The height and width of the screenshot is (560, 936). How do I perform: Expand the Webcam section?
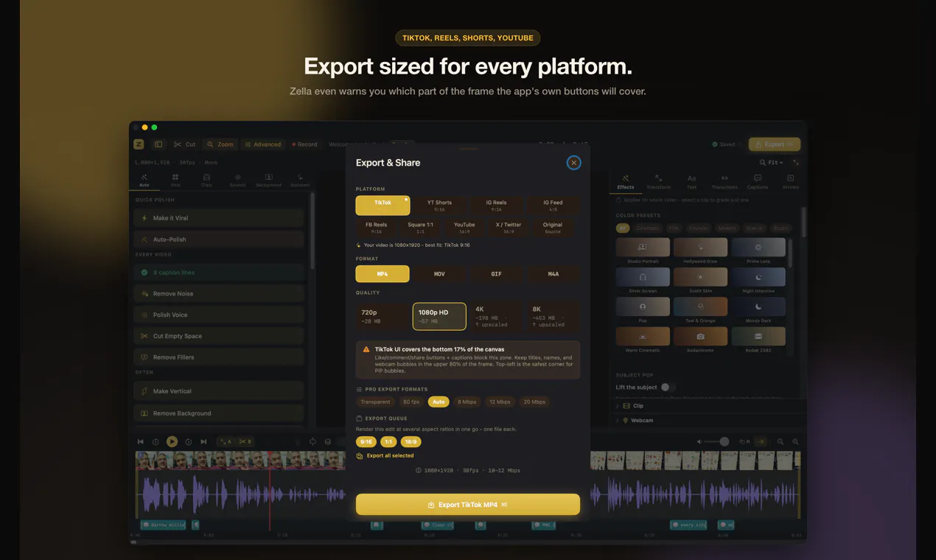coord(708,420)
